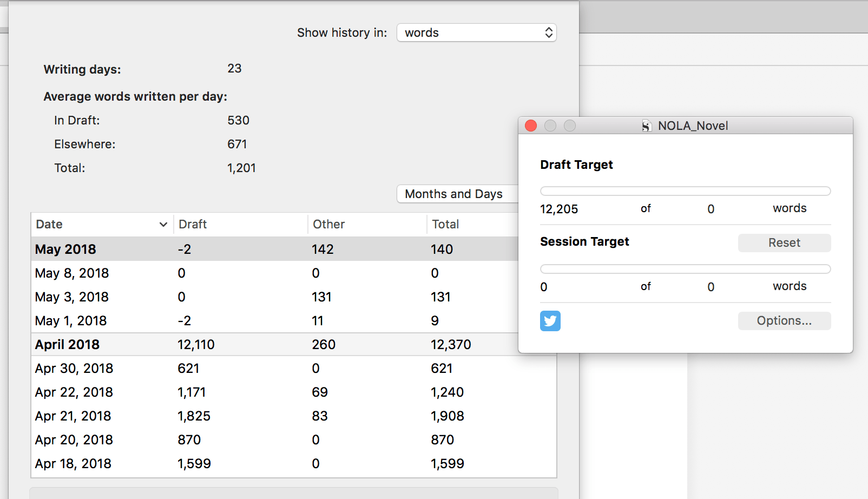This screenshot has height=499, width=868.
Task: Select the May 2018 summary row
Action: point(271,249)
